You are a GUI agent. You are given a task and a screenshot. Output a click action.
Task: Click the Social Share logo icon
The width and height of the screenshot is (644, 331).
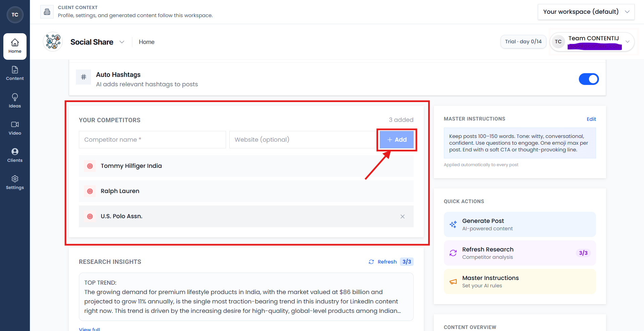pyautogui.click(x=53, y=42)
